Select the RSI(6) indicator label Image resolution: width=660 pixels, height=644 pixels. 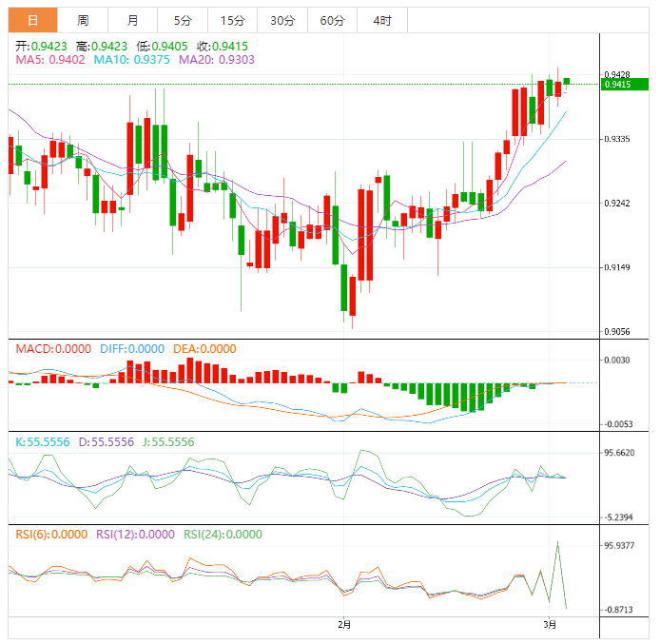pos(52,535)
